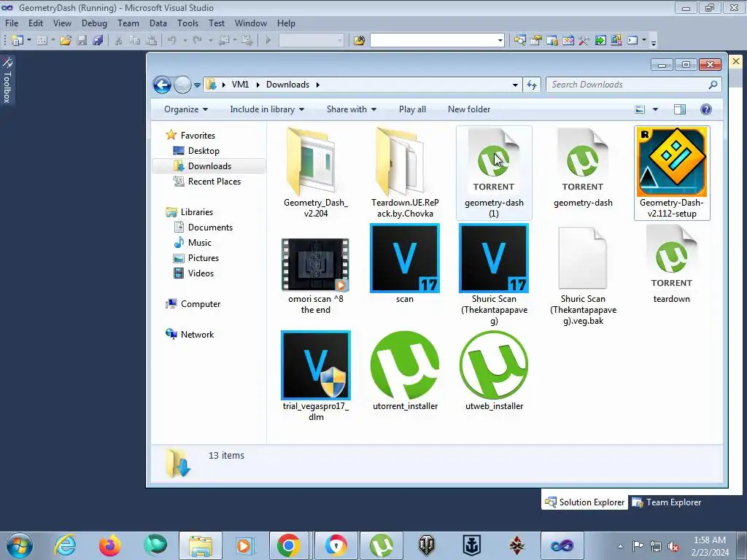This screenshot has height=560, width=747.
Task: Select the trial_vegaspro17_dlm installer
Action: coord(315,376)
